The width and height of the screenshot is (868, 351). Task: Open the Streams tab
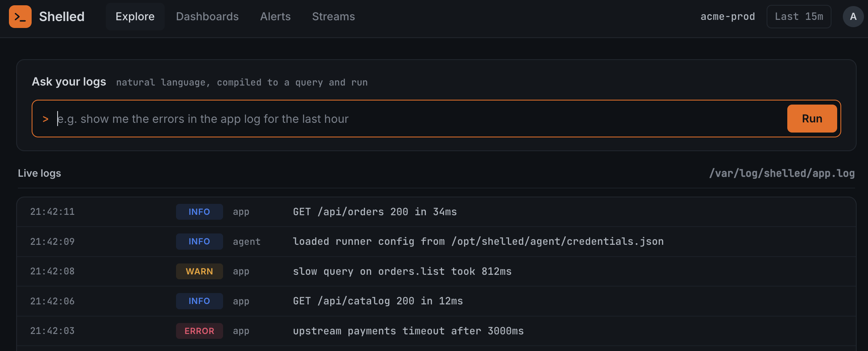pos(333,17)
